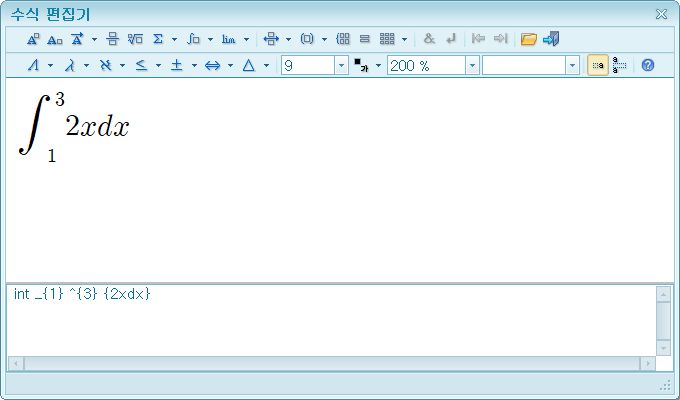Expand the decoration dropdown arrow

click(x=94, y=39)
